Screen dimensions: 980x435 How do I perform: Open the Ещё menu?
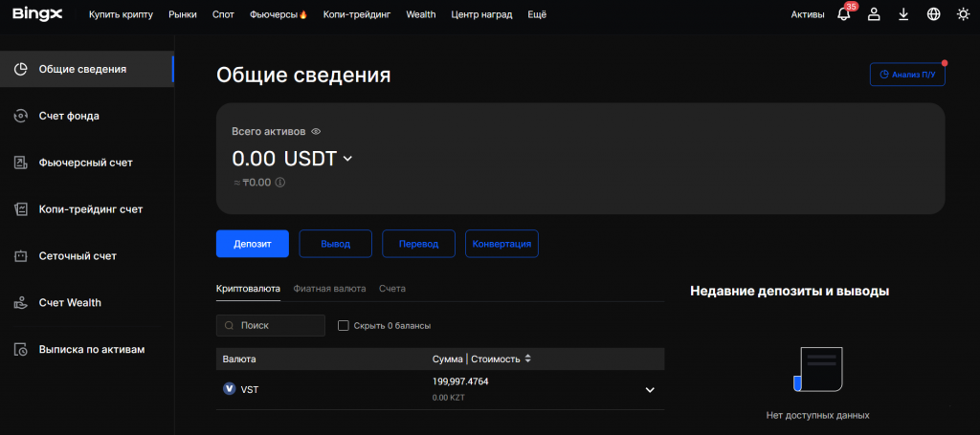(x=537, y=14)
